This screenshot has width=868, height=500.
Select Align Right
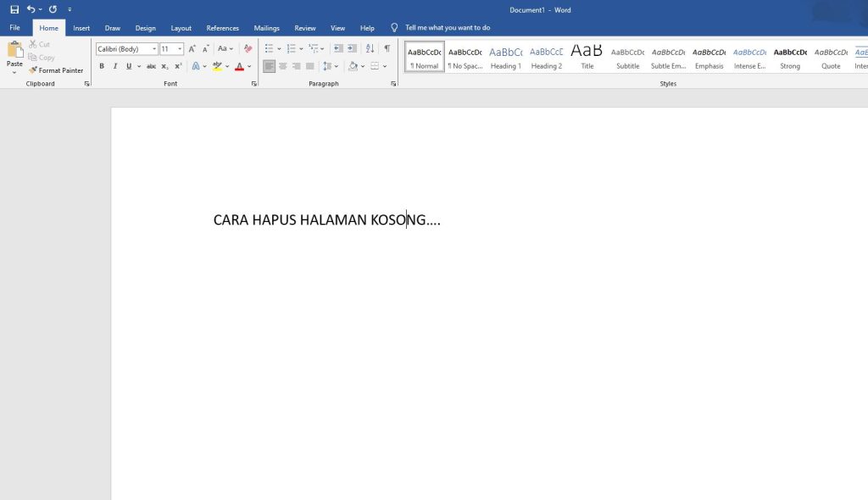(x=296, y=66)
